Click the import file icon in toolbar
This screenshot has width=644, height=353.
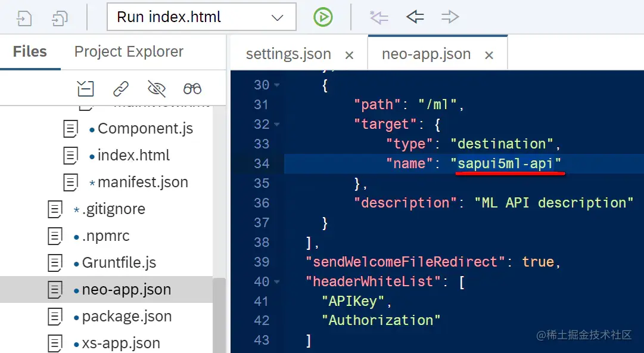tap(24, 18)
